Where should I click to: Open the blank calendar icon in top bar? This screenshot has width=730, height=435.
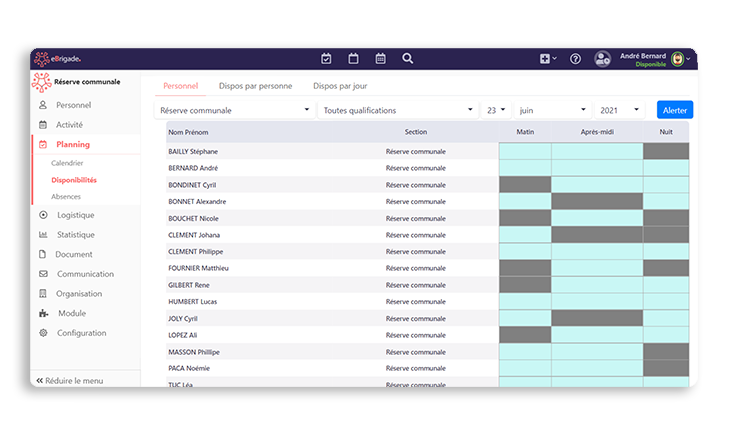point(353,59)
